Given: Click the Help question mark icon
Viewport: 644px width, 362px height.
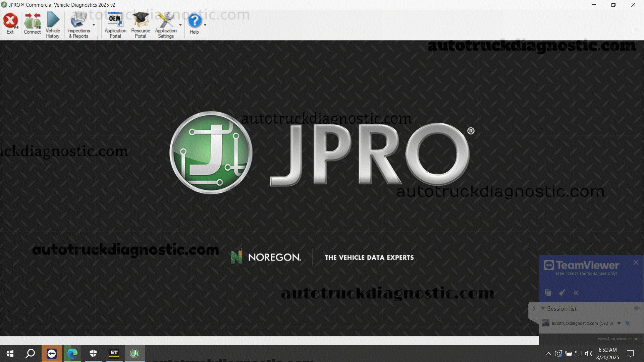Looking at the screenshot, I should point(194,23).
